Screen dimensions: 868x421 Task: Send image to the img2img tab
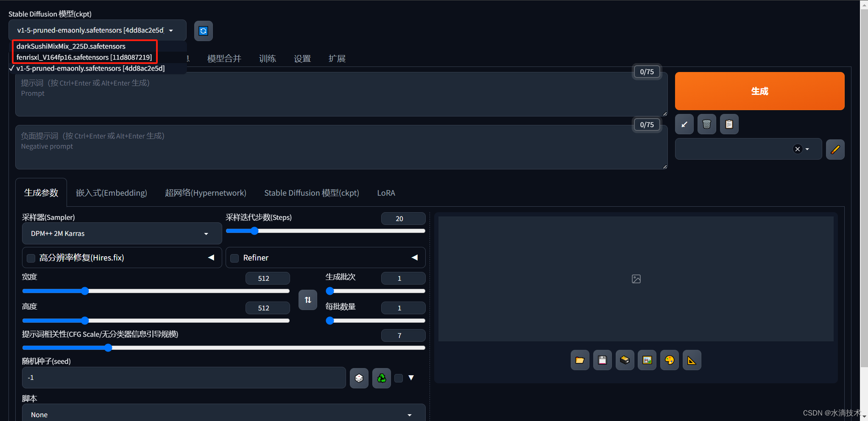point(647,360)
